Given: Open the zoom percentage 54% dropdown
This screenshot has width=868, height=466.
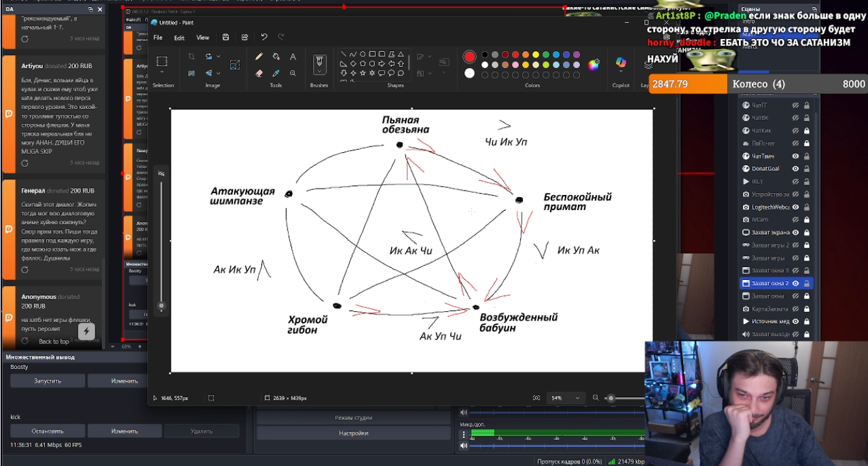Looking at the screenshot, I should [565, 398].
